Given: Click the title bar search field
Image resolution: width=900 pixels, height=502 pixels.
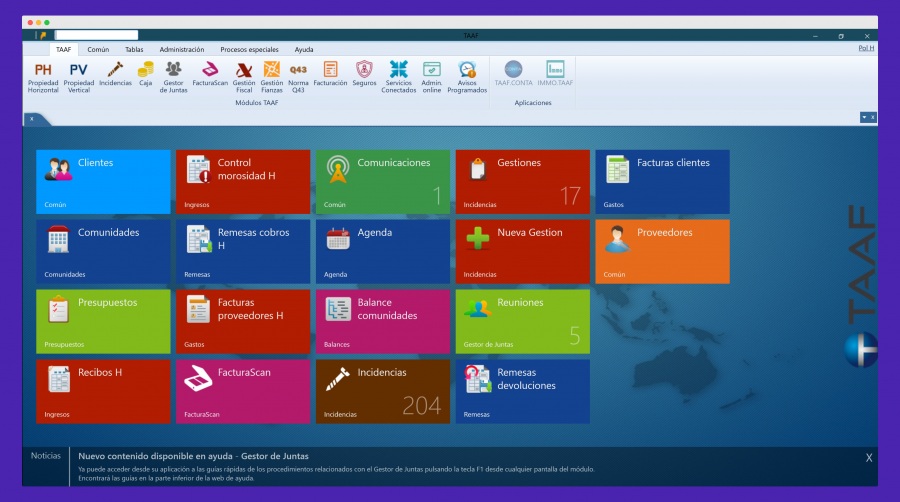Looking at the screenshot, I should [x=96, y=35].
